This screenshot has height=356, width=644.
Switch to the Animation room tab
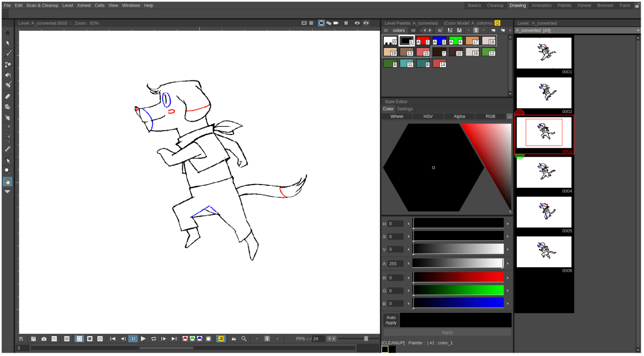tap(542, 6)
